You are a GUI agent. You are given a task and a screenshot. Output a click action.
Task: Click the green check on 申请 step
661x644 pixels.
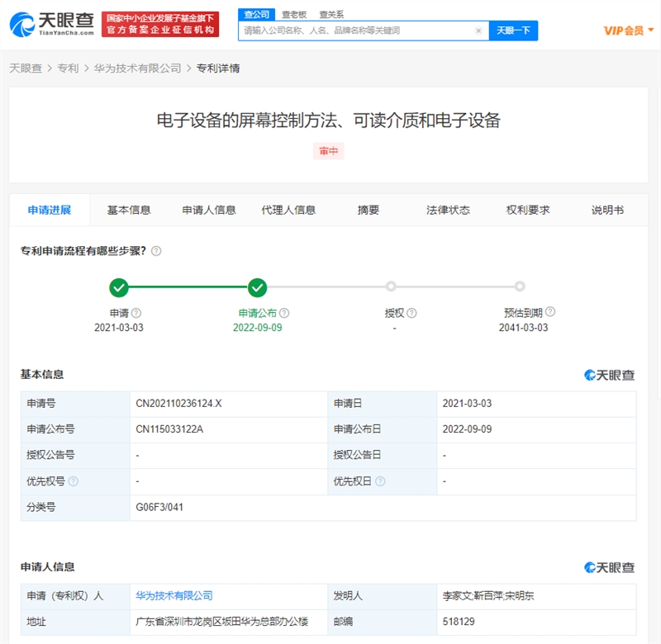point(119,287)
